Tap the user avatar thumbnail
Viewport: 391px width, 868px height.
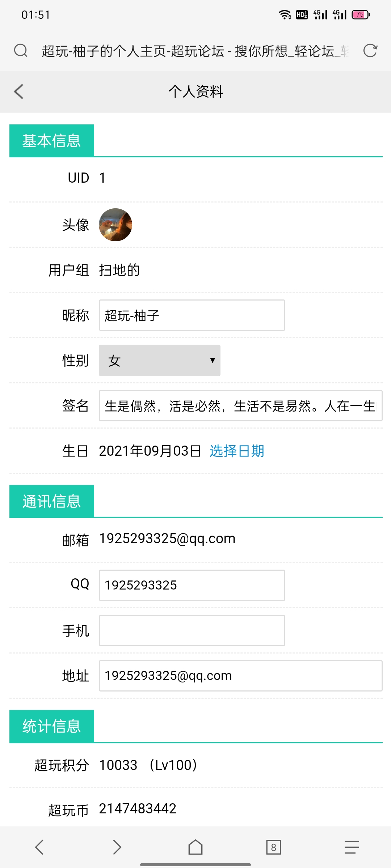115,225
